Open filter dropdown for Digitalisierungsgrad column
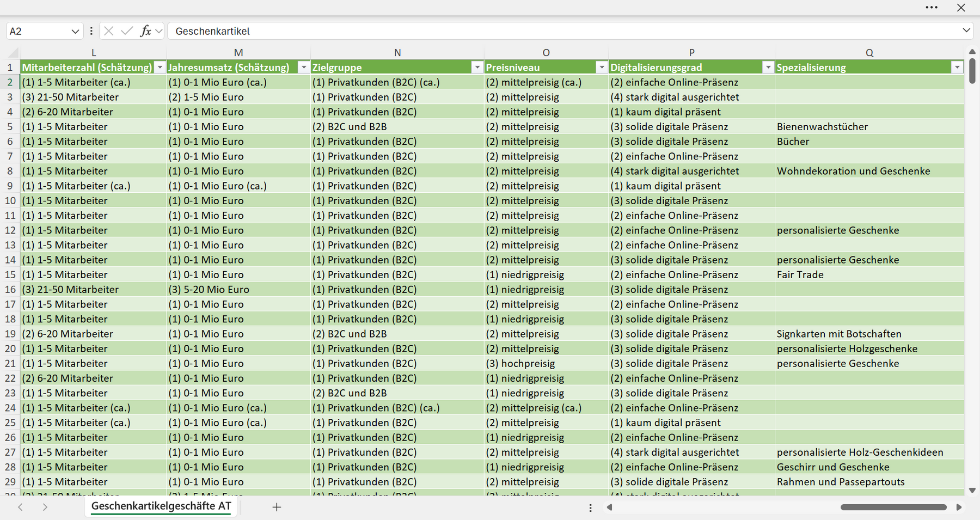The width and height of the screenshot is (980, 520). tap(768, 68)
